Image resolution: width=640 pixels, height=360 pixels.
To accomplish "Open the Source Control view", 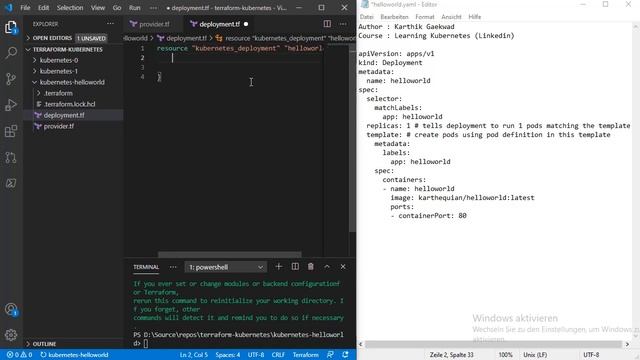I will tap(11, 78).
